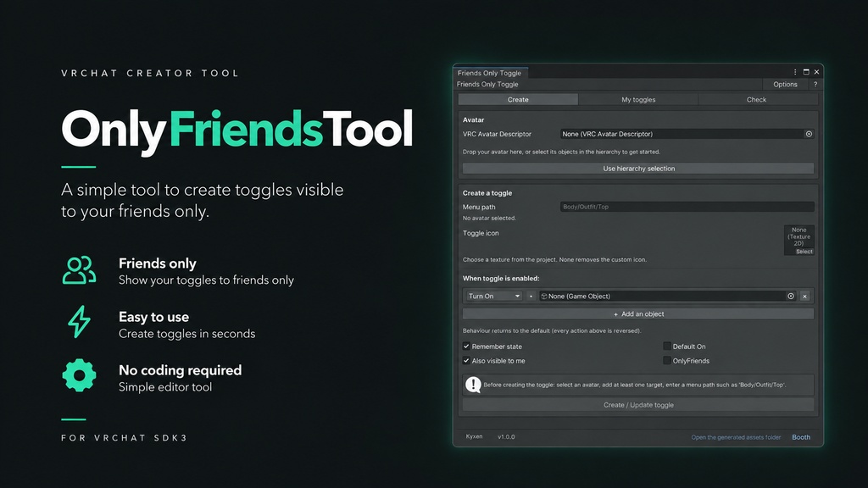This screenshot has width=868, height=488.
Task: Switch to the Create tab
Action: [x=518, y=100]
